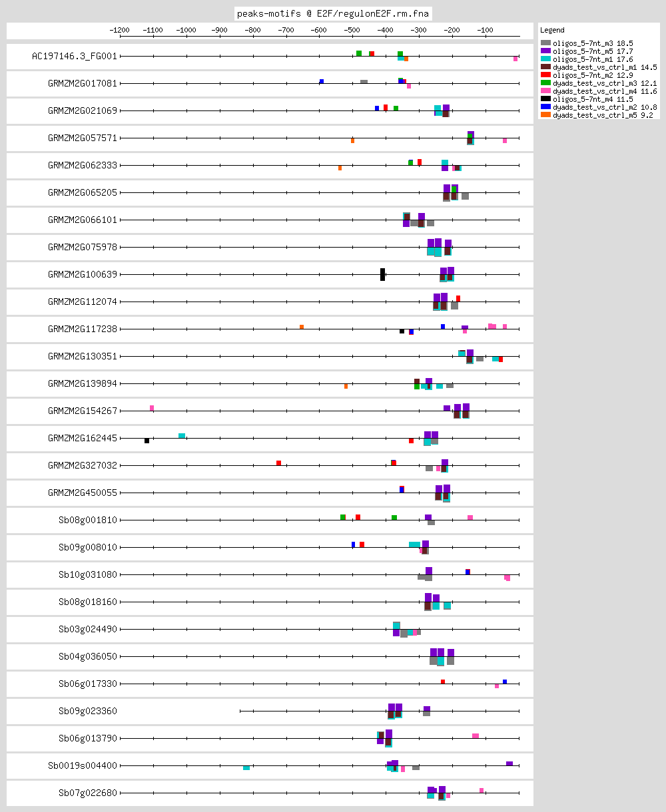The image size is (666, 812).
Task: Click the pink motif near -1100 on GRMZM2G154267
Action: pos(152,407)
